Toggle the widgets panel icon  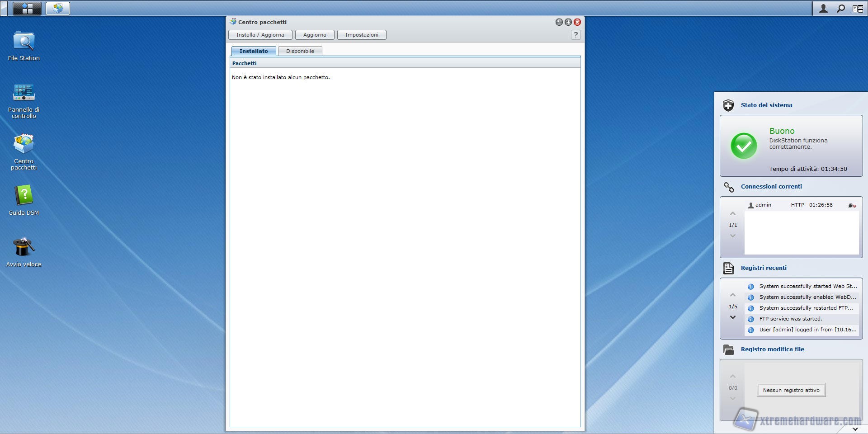coord(858,9)
